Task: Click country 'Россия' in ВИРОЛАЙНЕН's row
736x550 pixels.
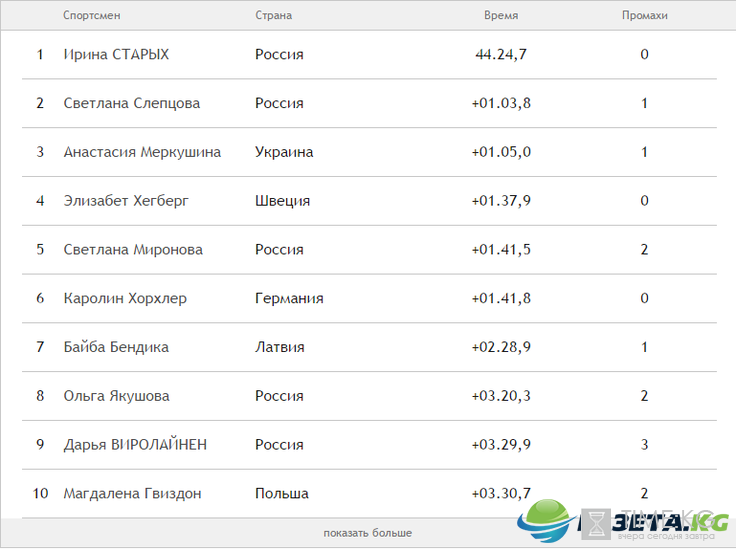Action: coord(279,445)
